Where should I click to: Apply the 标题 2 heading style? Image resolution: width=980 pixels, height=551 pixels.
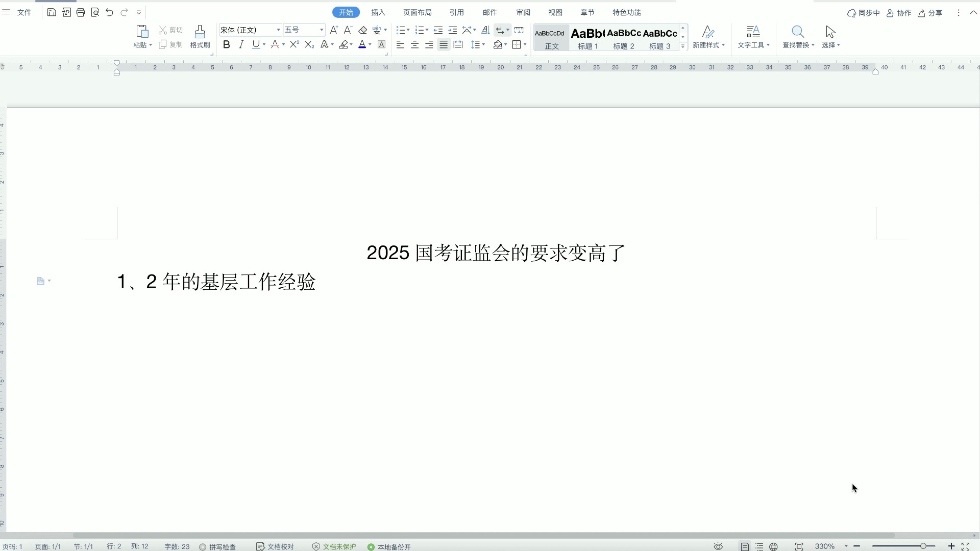[624, 38]
